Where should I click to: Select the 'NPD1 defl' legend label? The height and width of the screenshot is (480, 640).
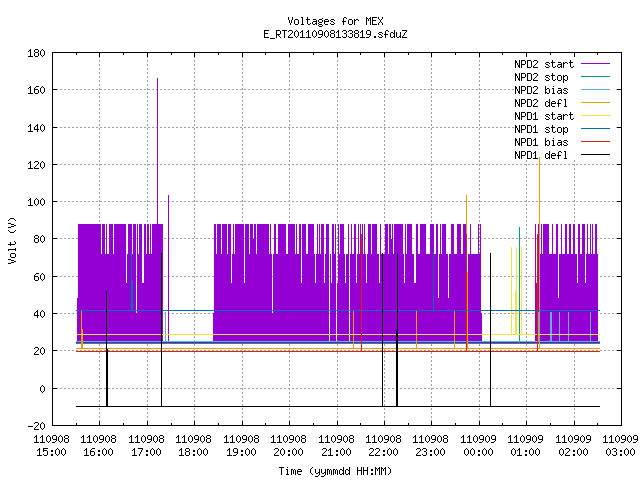click(x=541, y=156)
